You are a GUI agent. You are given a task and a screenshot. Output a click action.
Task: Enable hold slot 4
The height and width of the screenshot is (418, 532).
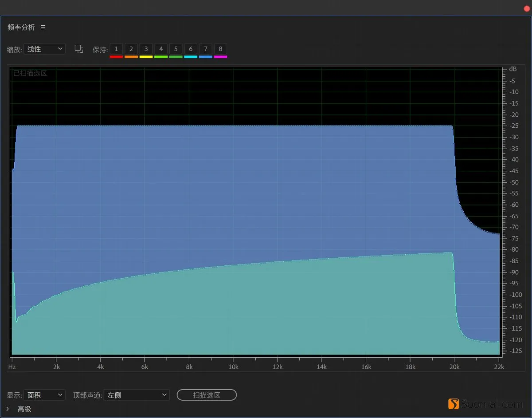pos(161,49)
